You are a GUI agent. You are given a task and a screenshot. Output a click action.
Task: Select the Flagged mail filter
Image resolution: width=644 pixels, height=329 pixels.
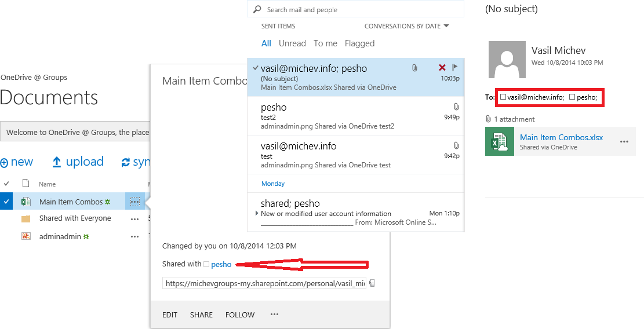(360, 43)
